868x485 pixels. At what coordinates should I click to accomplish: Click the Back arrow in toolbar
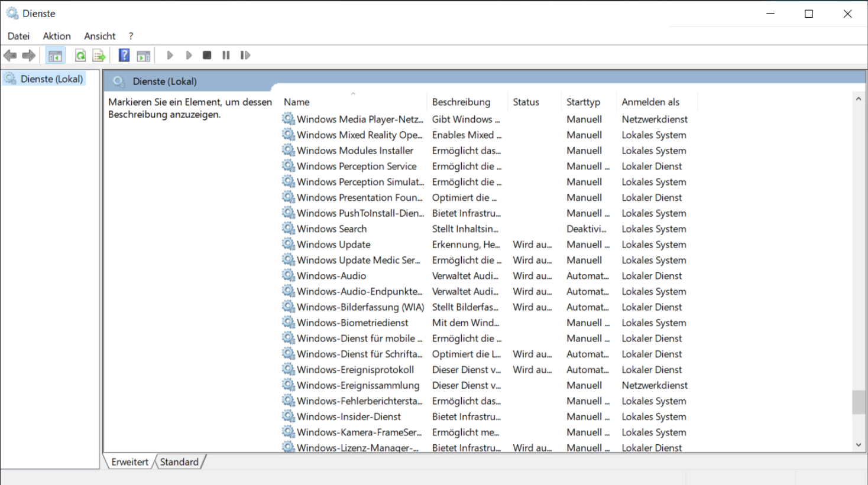click(x=10, y=56)
